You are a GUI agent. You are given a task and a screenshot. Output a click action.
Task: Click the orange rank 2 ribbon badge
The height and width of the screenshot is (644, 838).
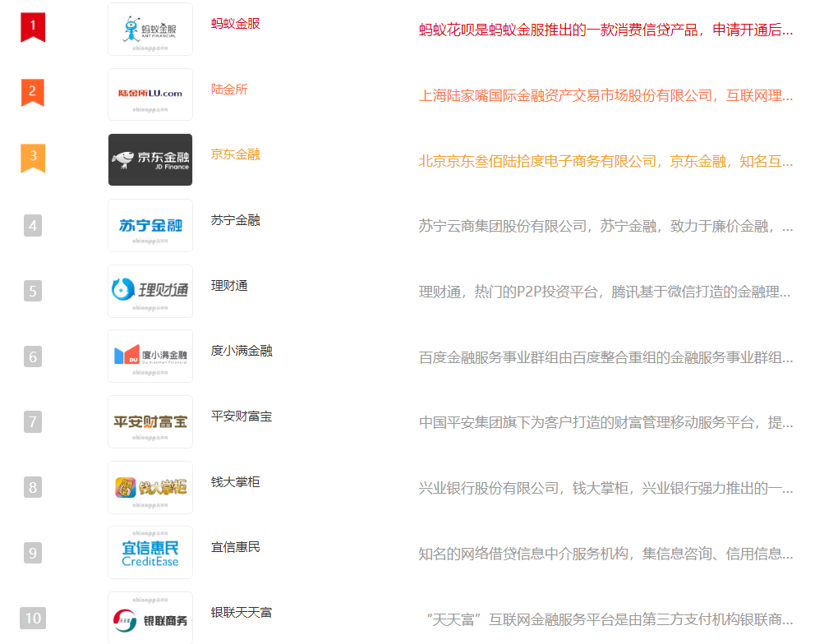click(33, 93)
